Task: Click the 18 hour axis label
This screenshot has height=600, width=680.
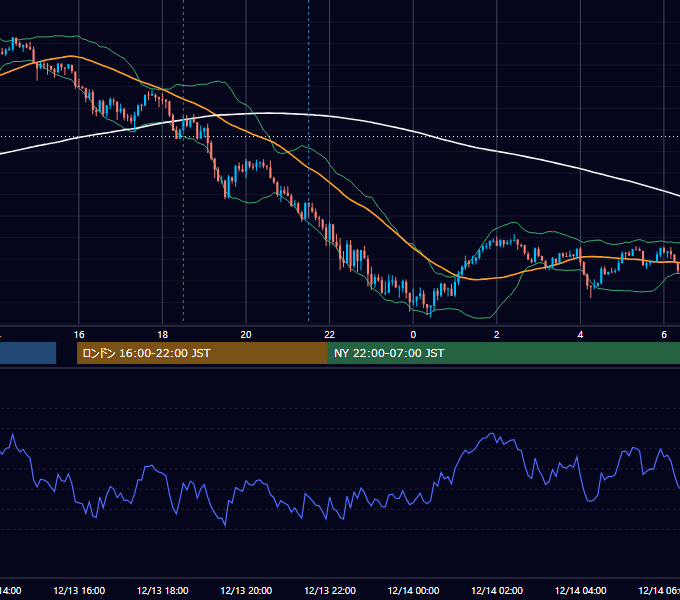Action: click(x=163, y=335)
